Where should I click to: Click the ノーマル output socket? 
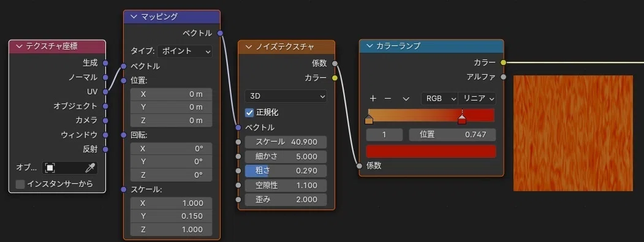pyautogui.click(x=105, y=77)
